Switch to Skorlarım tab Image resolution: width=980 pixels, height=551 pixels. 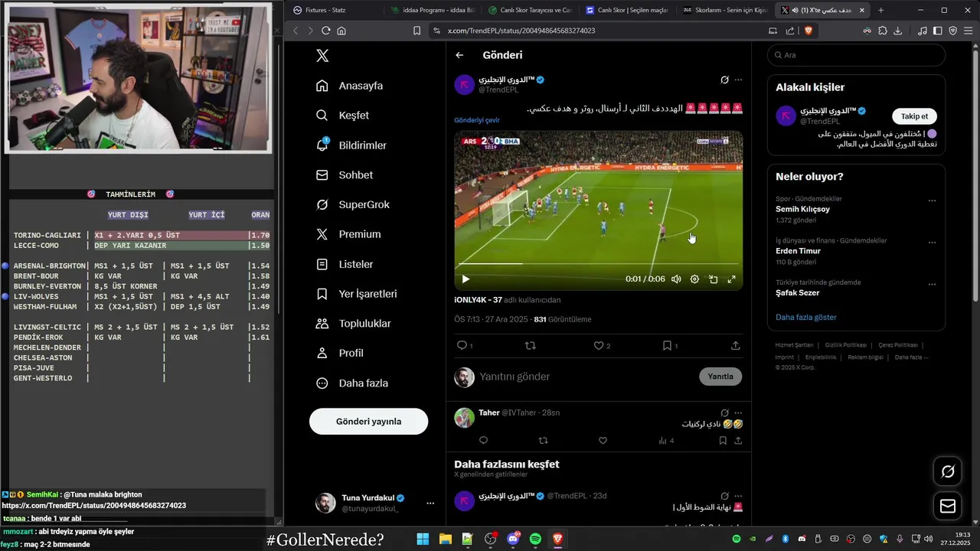(x=724, y=10)
